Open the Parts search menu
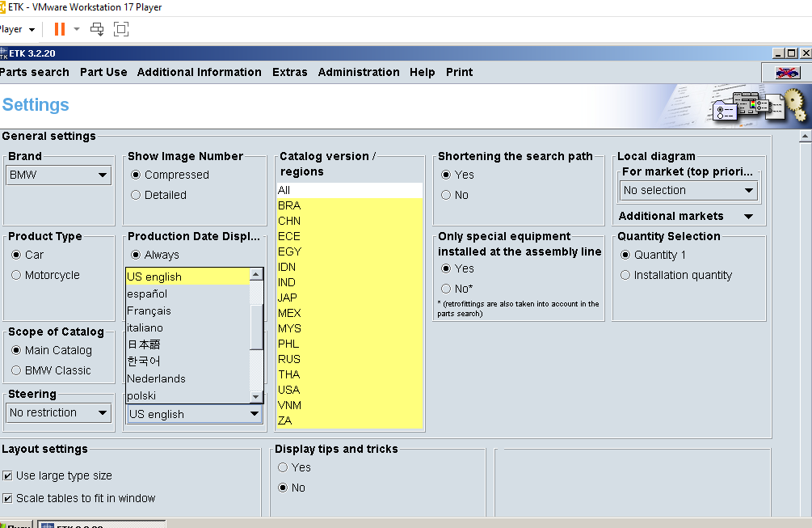 pos(34,72)
